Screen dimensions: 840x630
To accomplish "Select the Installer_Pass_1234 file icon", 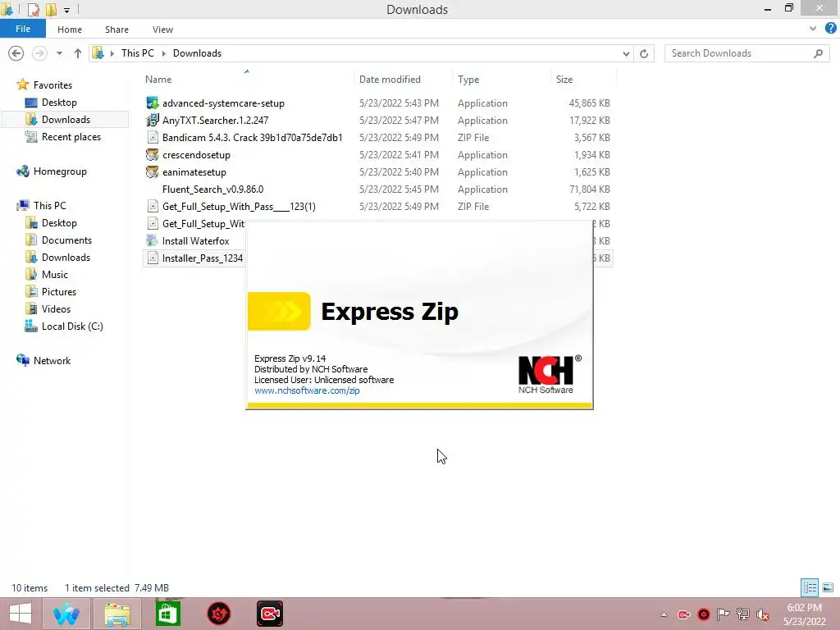I will 153,258.
